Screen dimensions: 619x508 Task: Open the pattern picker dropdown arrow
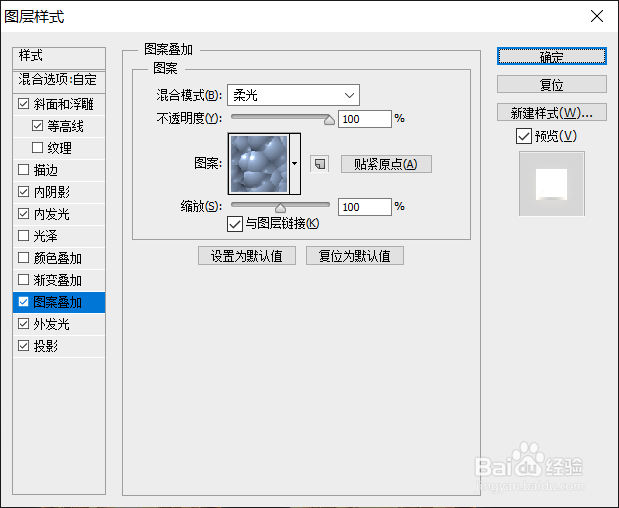click(294, 163)
